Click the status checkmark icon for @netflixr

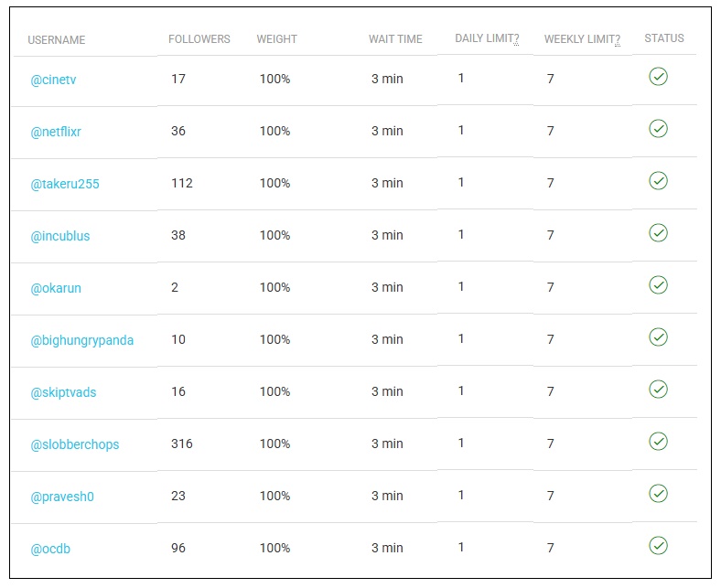click(658, 128)
